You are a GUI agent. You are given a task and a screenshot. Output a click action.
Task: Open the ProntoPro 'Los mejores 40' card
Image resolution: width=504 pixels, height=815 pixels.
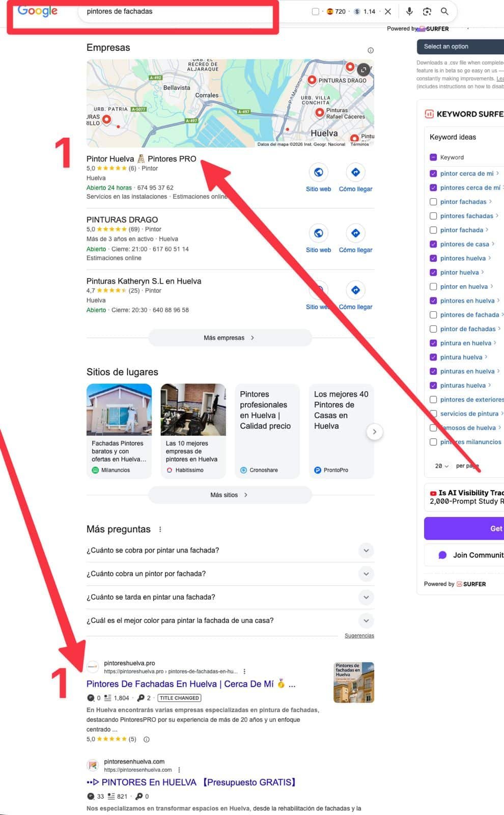point(341,431)
